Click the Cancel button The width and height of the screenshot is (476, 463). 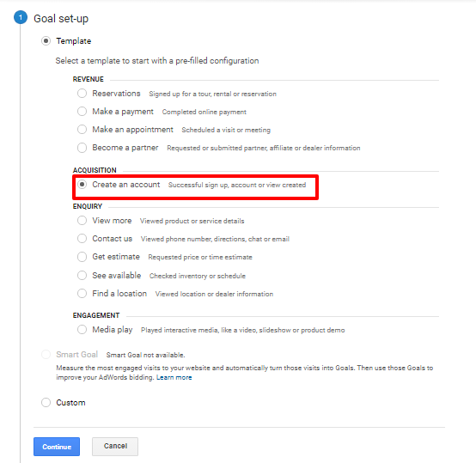(x=115, y=447)
